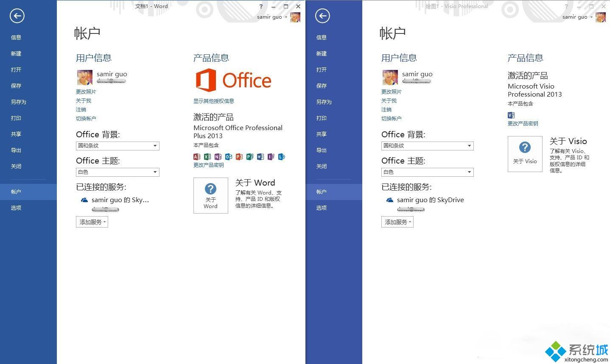Expand 添加服务 dropdown in Visio
This screenshot has width=610, height=364.
(x=397, y=222)
